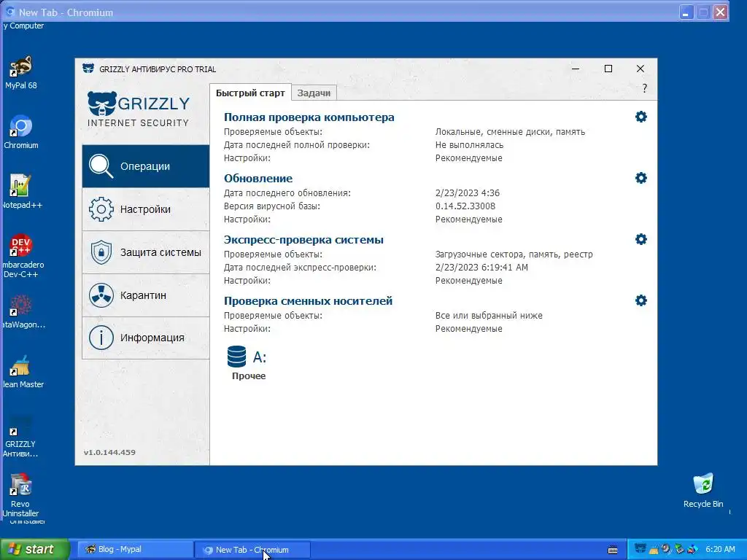Click Дата последней экспресс-проверки label

(x=300, y=267)
